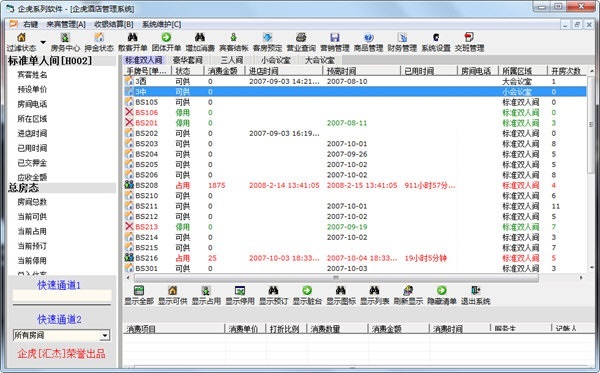Select room row BS301
The width and height of the screenshot is (600, 373).
pyautogui.click(x=355, y=268)
